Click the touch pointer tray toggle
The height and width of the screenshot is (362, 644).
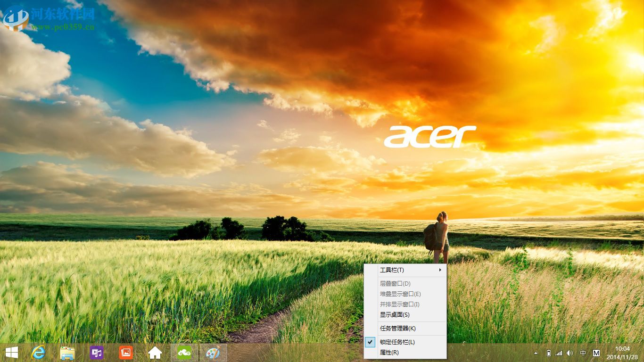(583, 353)
